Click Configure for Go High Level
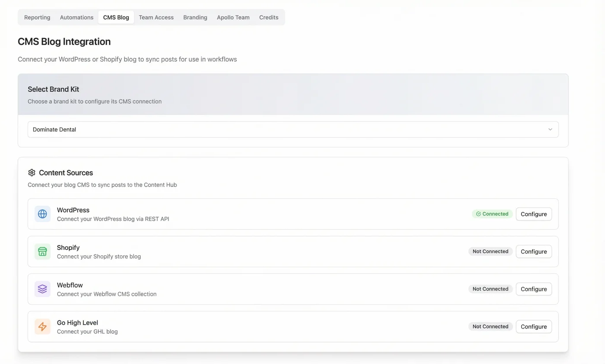The image size is (605, 364). 533,326
